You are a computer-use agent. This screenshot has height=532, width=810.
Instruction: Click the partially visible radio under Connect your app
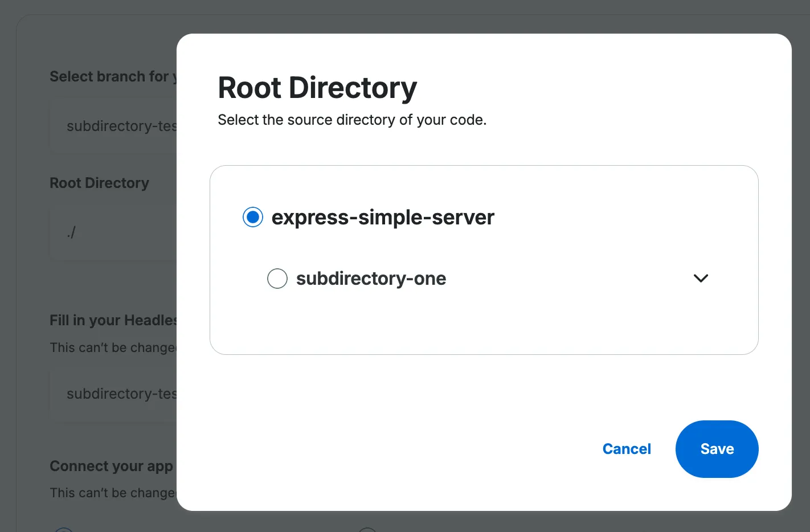click(x=64, y=529)
